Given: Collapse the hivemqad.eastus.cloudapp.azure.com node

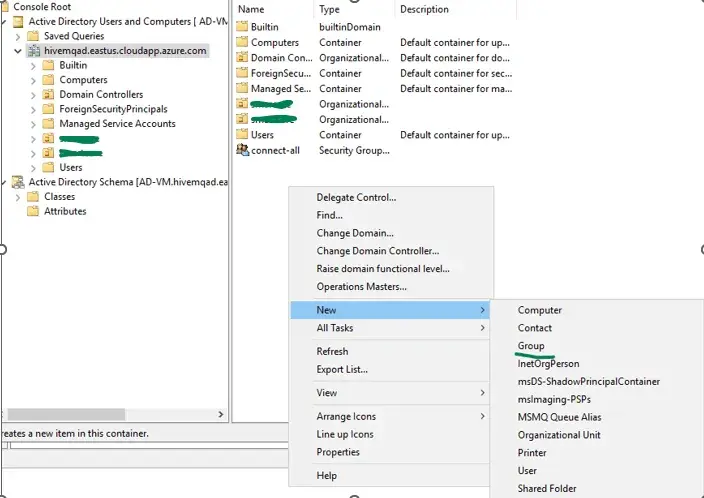Looking at the screenshot, I should click(18, 51).
